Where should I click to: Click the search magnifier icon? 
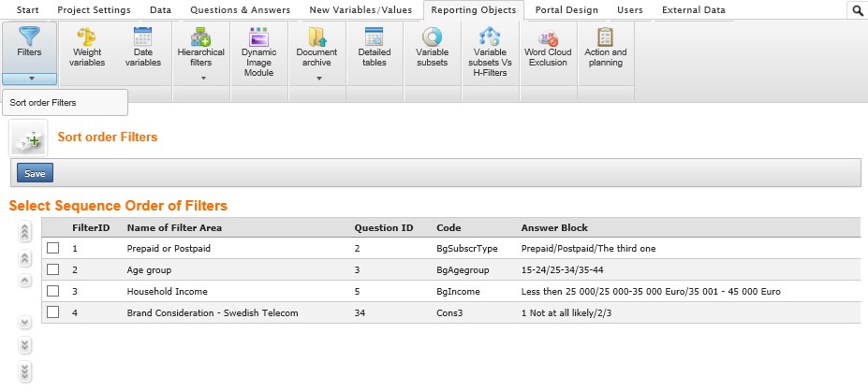coord(857,10)
